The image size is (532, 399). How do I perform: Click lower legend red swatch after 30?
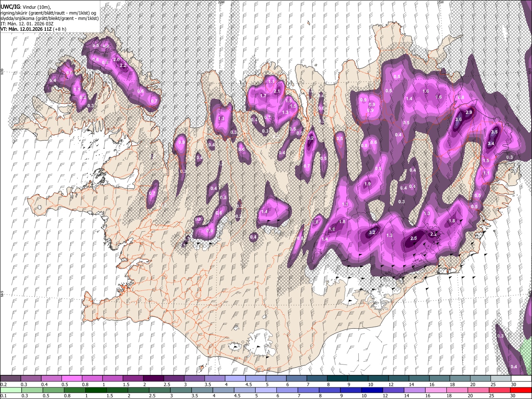click(521, 390)
